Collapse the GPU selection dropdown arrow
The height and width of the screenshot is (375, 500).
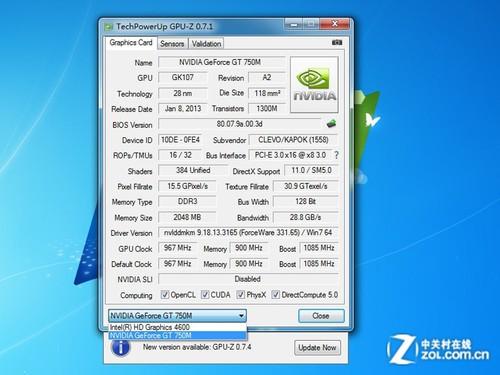pos(241,316)
